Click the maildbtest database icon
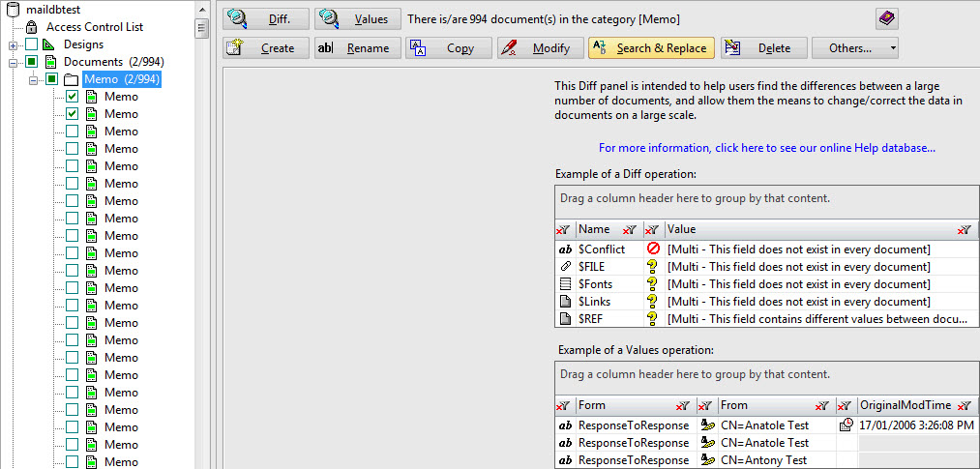Viewport: 980px width, 469px height. point(14,10)
